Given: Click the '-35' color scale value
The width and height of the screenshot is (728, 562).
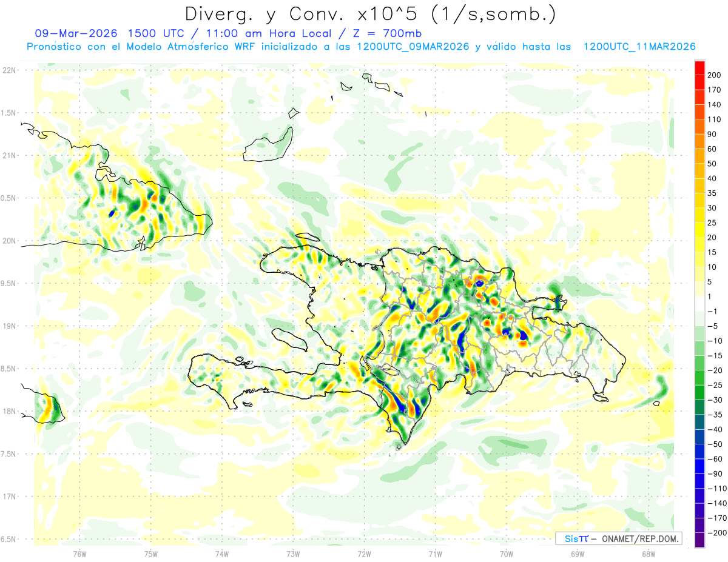Looking at the screenshot, I should tap(715, 415).
